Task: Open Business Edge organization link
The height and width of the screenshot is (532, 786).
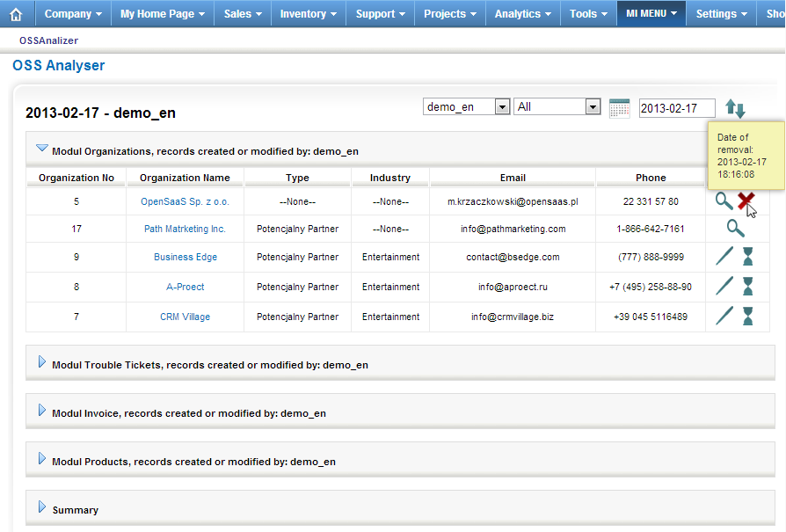Action: pyautogui.click(x=186, y=257)
